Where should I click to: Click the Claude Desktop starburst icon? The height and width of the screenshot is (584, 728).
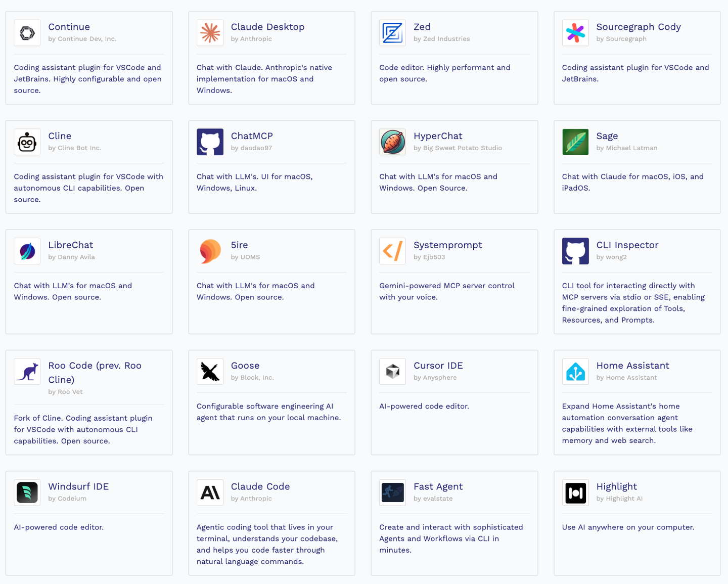(210, 33)
